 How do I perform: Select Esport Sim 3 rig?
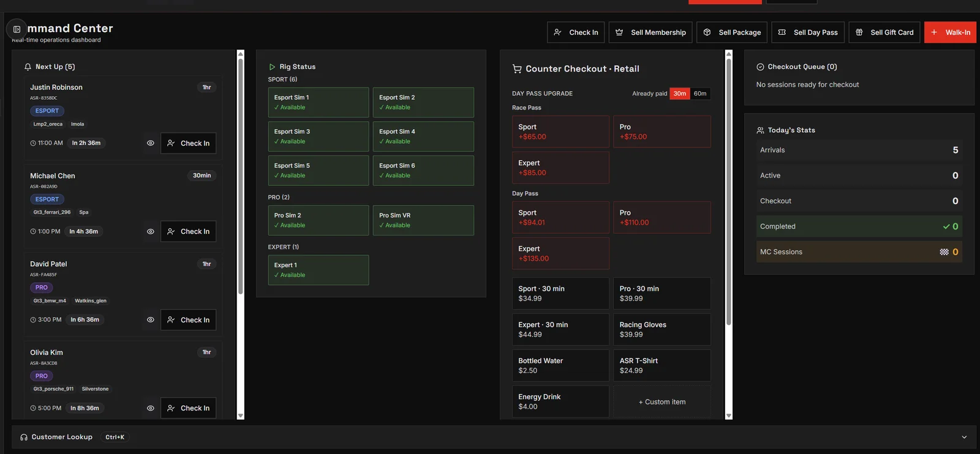[x=318, y=136]
